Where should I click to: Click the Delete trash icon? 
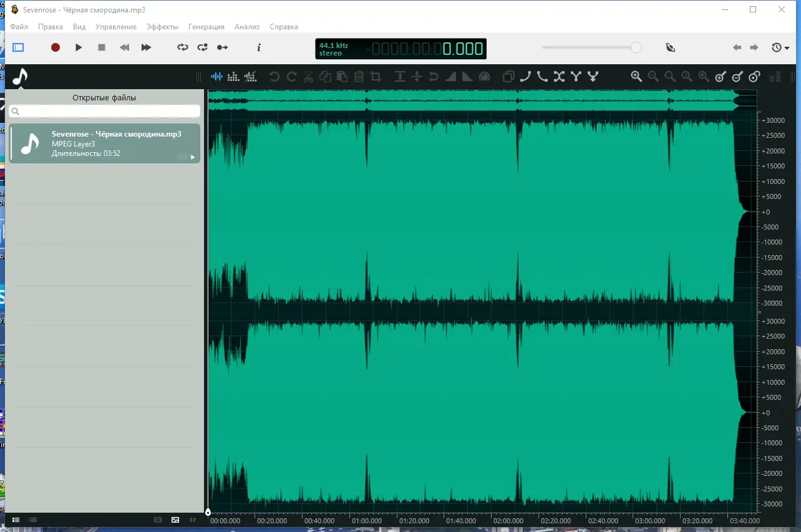[359, 77]
